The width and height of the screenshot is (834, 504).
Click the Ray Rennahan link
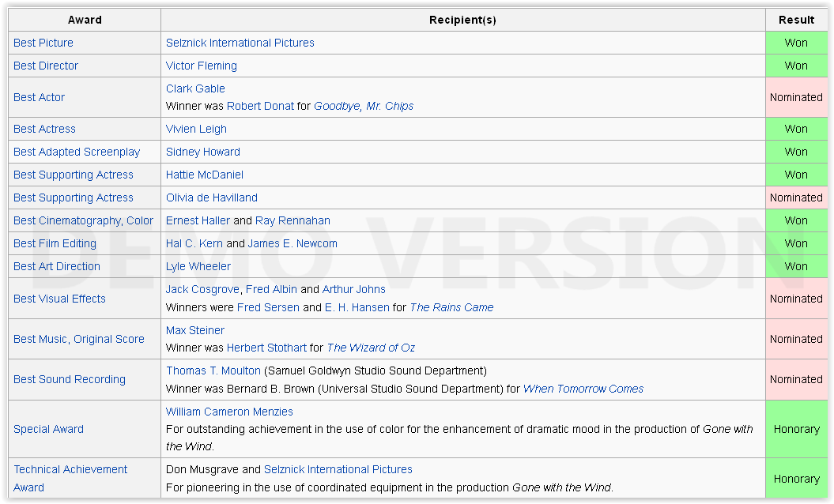coord(292,220)
